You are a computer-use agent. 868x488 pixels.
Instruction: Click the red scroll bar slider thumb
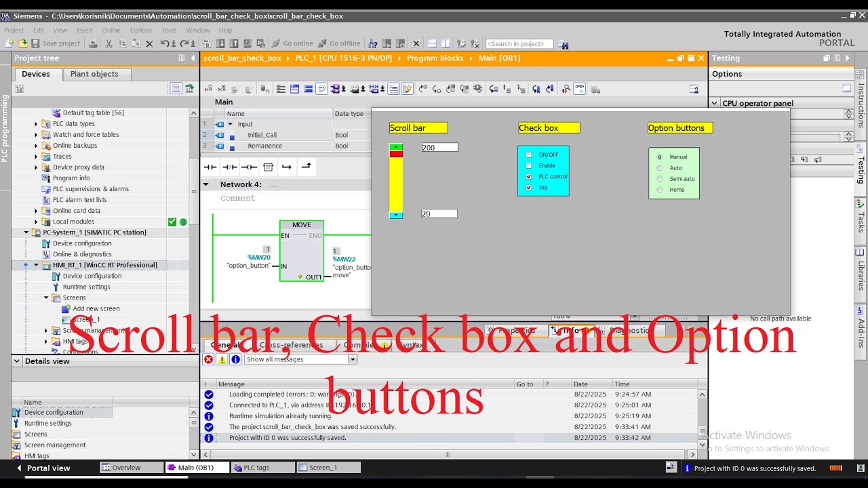396,154
